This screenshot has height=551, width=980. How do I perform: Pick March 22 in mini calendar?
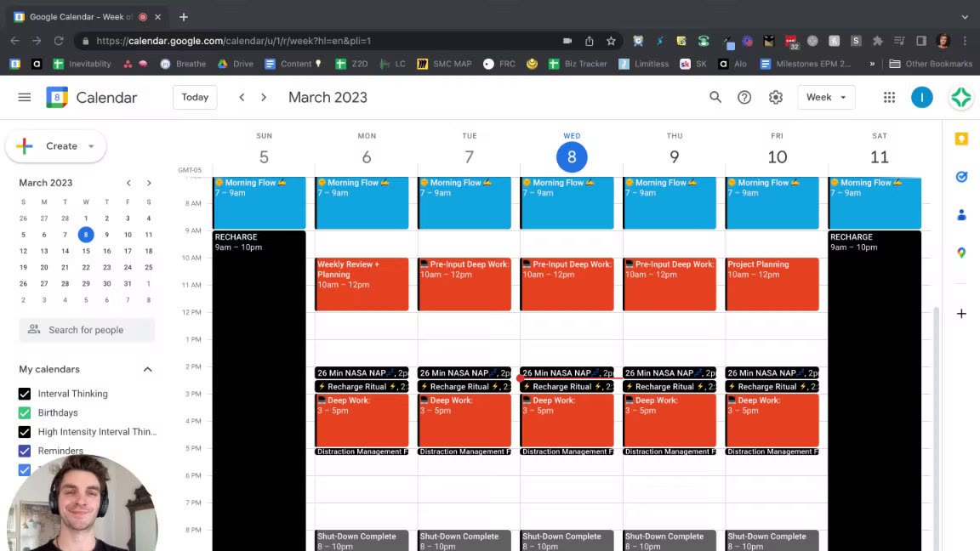[86, 267]
